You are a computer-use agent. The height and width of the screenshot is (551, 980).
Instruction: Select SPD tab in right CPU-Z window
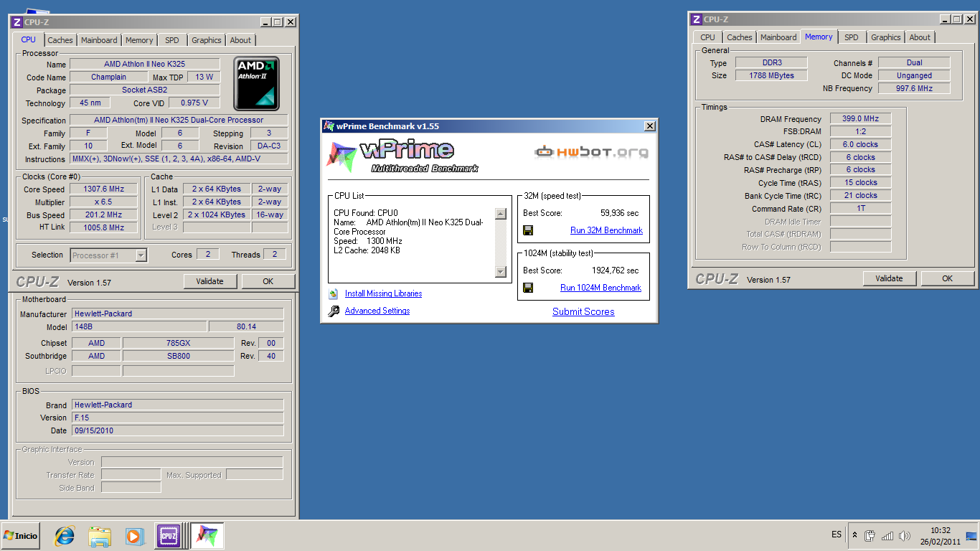click(852, 37)
